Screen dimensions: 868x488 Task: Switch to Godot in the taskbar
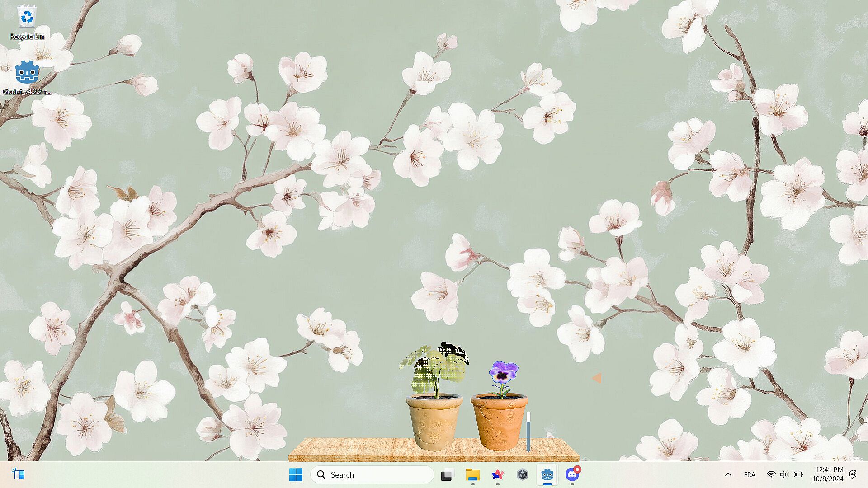[x=547, y=474]
